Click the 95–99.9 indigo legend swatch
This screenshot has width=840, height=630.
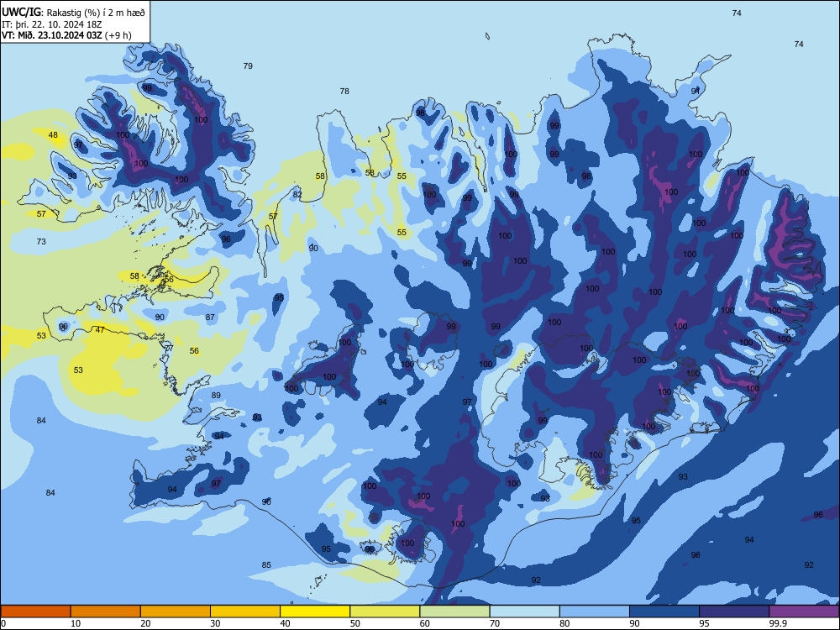tap(734, 612)
